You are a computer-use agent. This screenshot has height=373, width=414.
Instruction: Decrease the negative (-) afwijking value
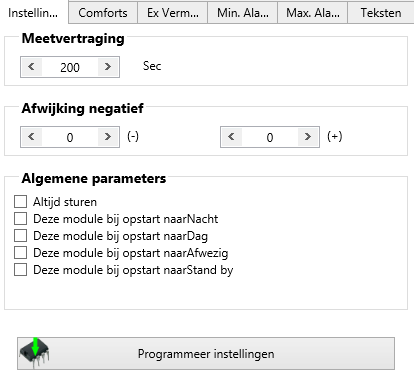pos(31,137)
